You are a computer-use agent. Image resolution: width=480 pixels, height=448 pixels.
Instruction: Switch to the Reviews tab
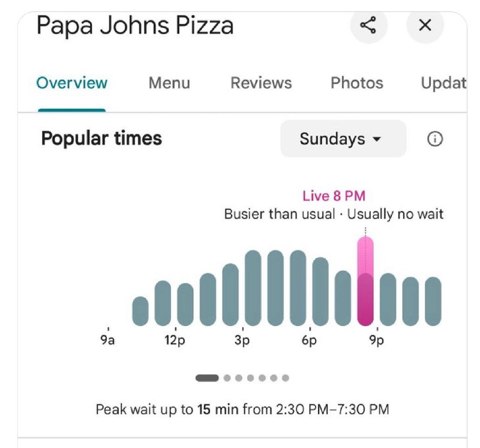tap(261, 83)
